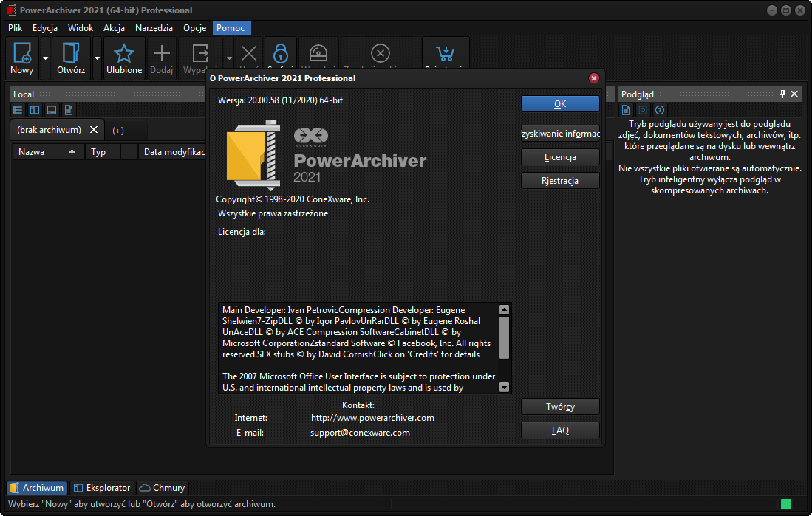Screen dimensions: 812x516
Task: Click the padlock encrypt icon in toolbar
Action: pyautogui.click(x=280, y=53)
